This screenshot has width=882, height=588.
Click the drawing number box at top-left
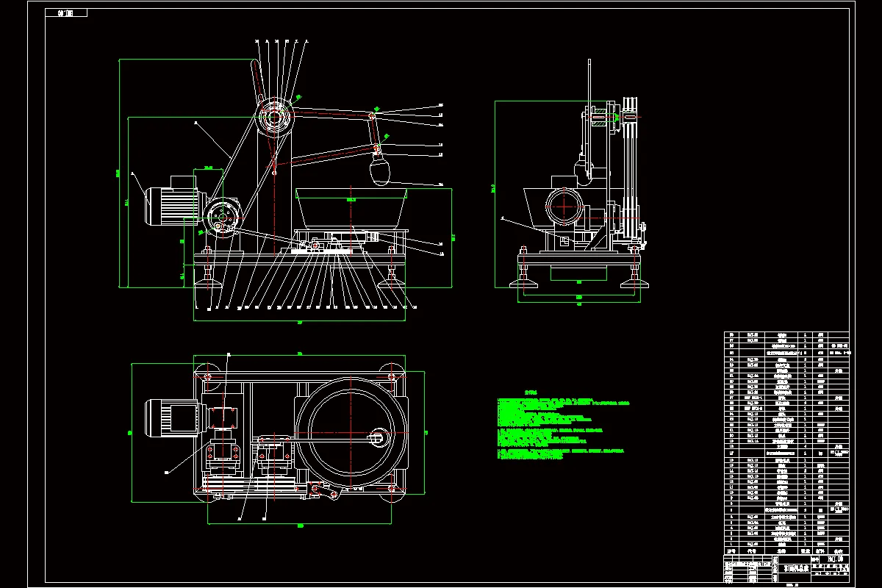coord(66,12)
